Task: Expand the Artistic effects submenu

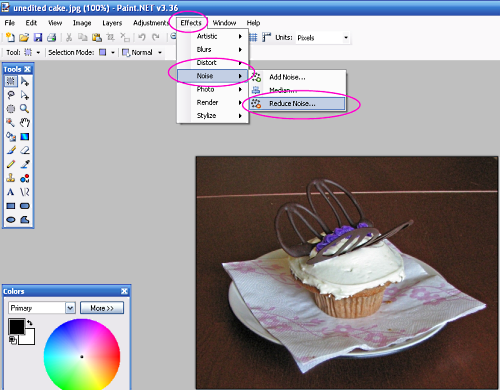Action: tap(213, 36)
